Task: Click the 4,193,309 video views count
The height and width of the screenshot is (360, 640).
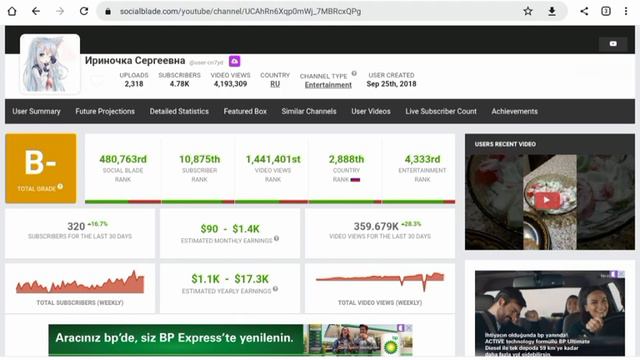Action: tap(230, 84)
